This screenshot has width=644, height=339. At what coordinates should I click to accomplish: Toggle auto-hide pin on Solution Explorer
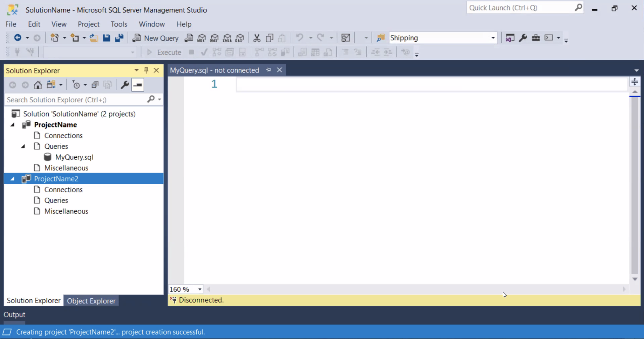coord(146,70)
